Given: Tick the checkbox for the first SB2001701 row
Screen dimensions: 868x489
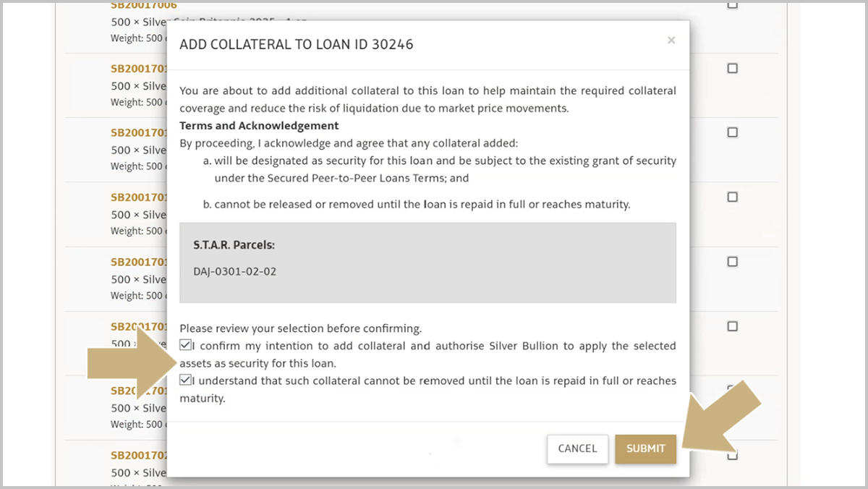Looking at the screenshot, I should [x=732, y=69].
